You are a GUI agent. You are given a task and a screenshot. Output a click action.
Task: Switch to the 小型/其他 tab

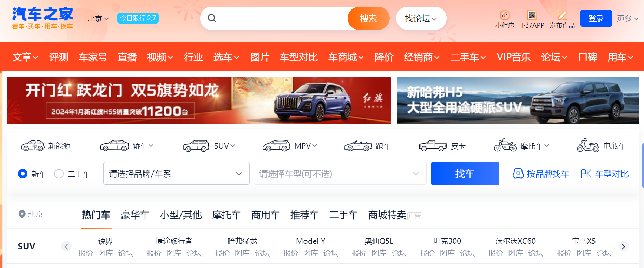(x=181, y=215)
